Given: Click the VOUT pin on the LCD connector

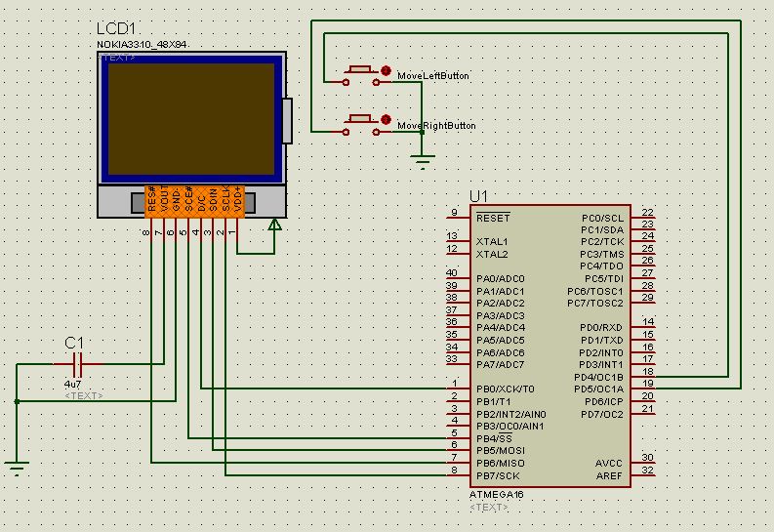Looking at the screenshot, I should pos(164,201).
